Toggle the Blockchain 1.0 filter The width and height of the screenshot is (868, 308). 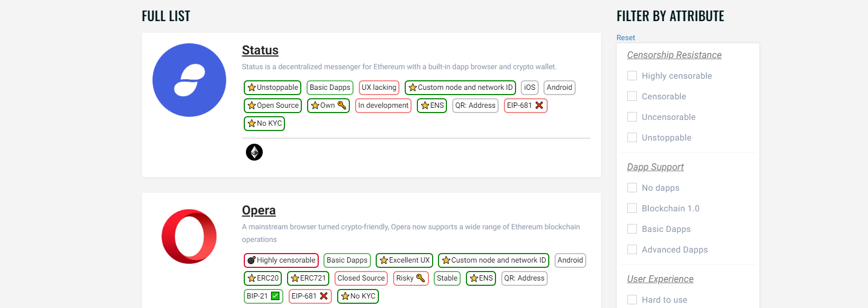632,208
